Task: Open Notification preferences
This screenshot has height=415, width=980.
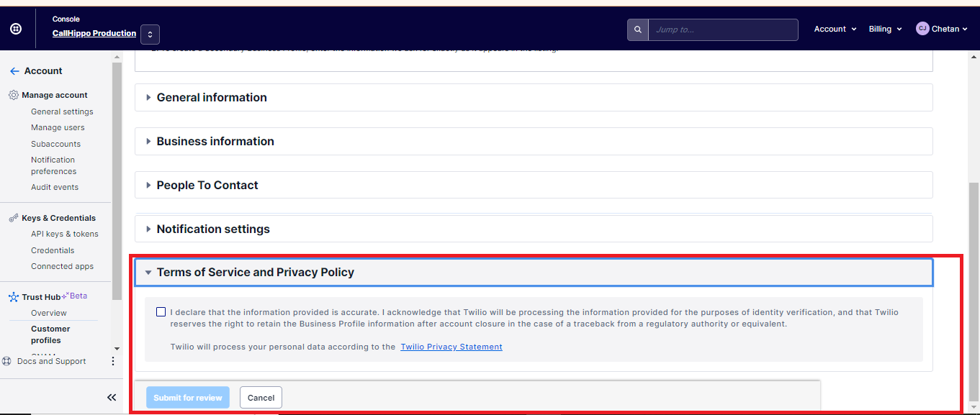Action: click(x=53, y=165)
